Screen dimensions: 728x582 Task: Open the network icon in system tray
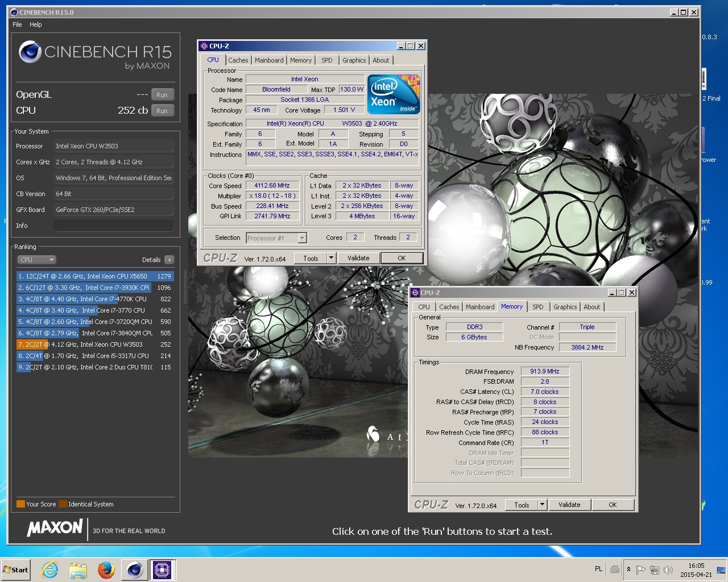[655, 569]
